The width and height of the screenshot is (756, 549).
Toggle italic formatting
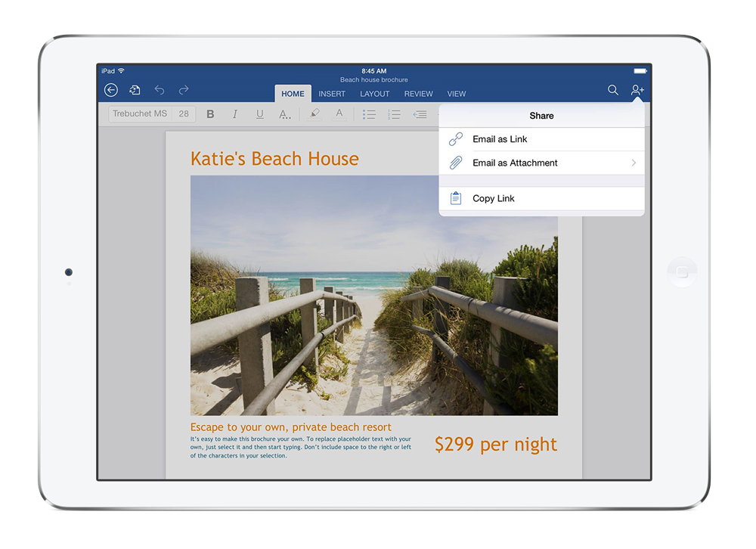[235, 114]
